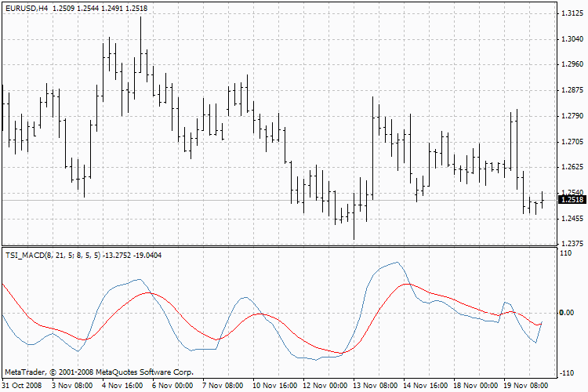The image size is (588, 392).
Task: Click the 1.2375 price scale label
Action: click(x=572, y=244)
